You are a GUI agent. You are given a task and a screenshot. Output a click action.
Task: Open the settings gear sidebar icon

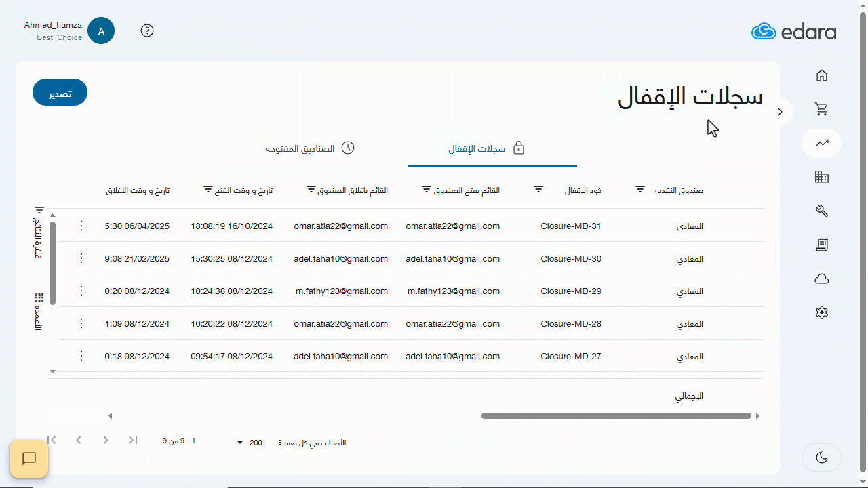click(821, 312)
